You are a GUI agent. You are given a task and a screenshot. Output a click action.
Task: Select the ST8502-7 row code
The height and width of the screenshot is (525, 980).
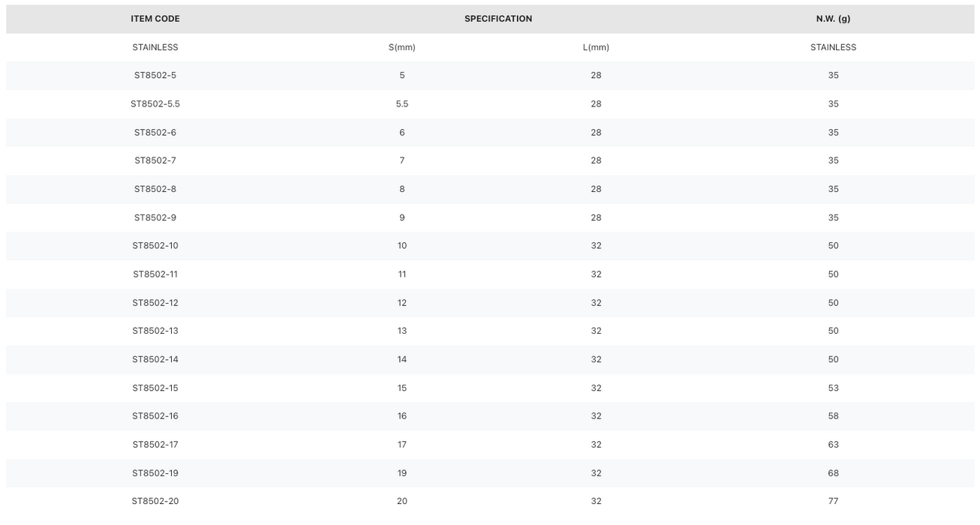(x=155, y=160)
